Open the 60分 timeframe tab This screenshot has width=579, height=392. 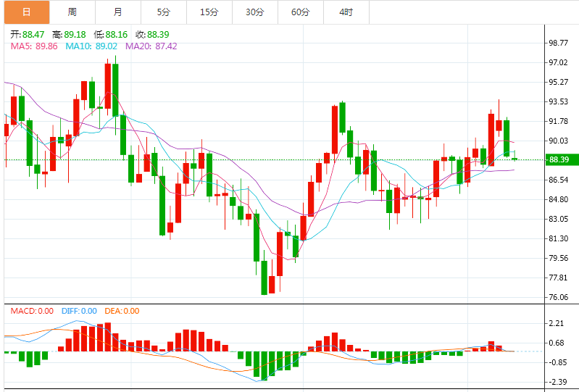pos(301,12)
